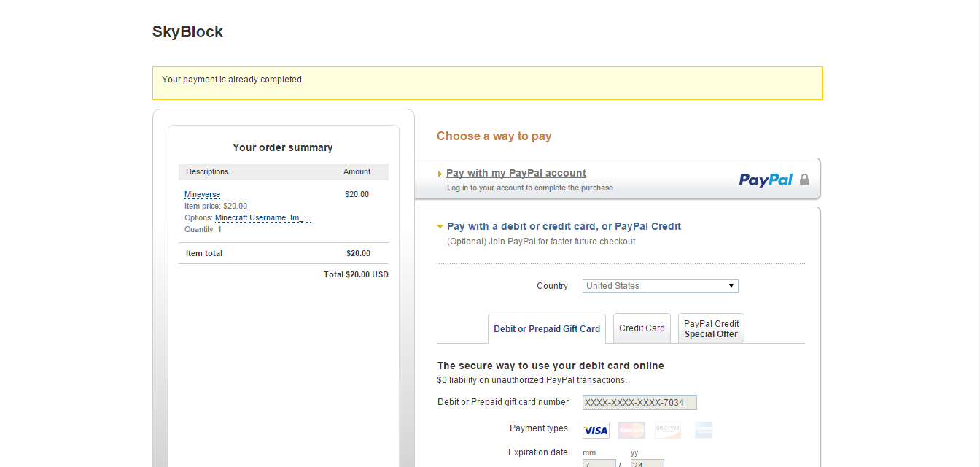This screenshot has height=467, width=980.
Task: Click the MasterCard payment icon
Action: pyautogui.click(x=631, y=430)
